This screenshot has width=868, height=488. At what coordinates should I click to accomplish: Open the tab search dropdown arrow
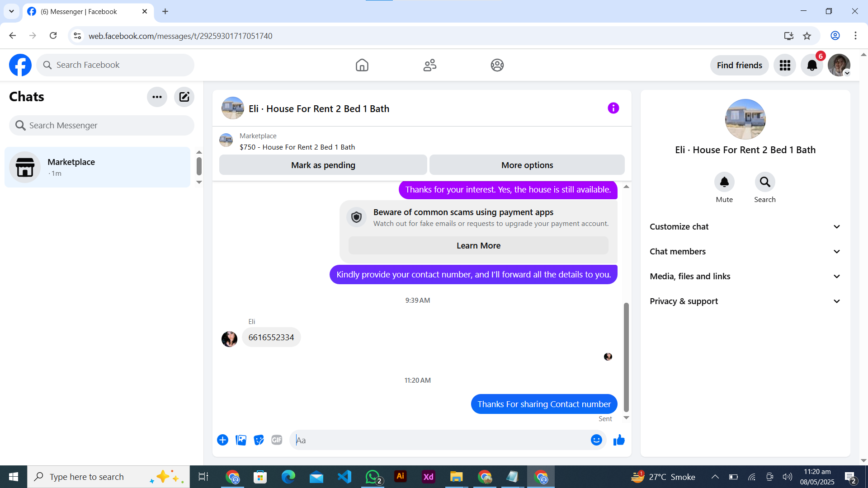pyautogui.click(x=11, y=11)
